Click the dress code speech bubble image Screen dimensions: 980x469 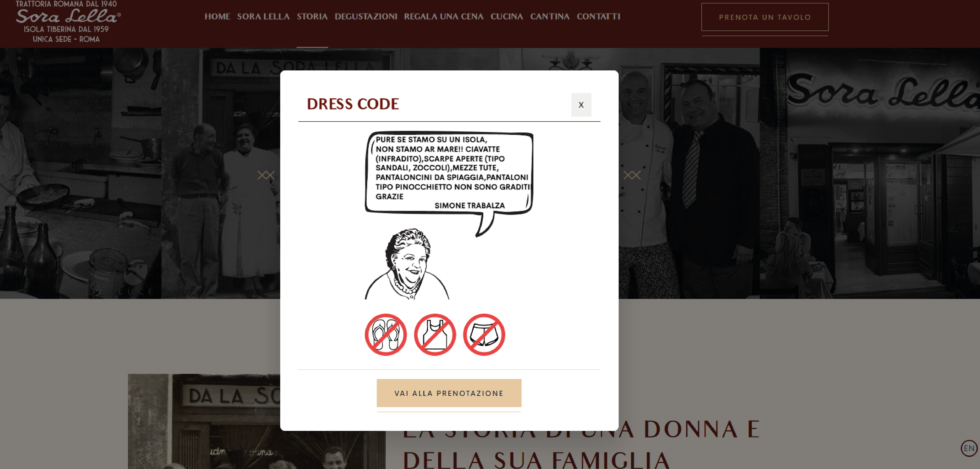(x=449, y=184)
